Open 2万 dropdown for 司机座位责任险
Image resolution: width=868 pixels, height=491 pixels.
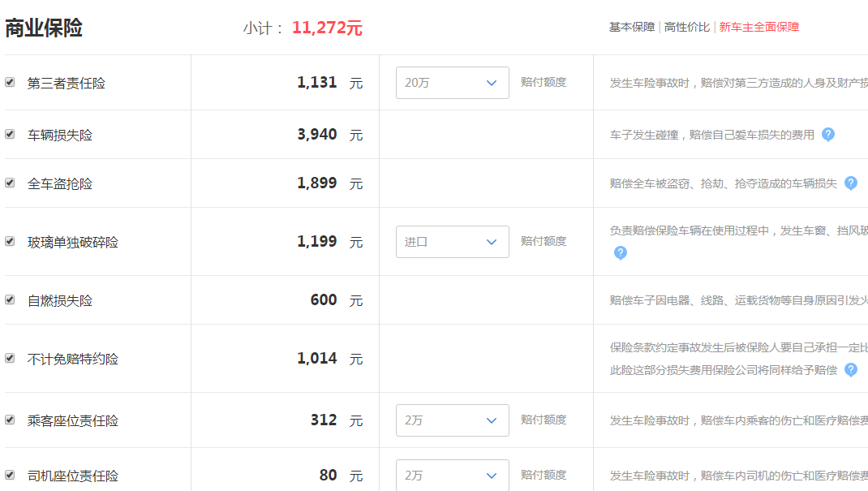[x=453, y=475]
